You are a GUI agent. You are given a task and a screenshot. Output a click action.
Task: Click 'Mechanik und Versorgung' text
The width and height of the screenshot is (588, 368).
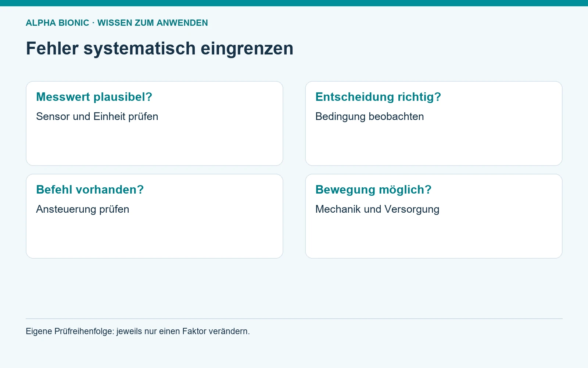377,209
